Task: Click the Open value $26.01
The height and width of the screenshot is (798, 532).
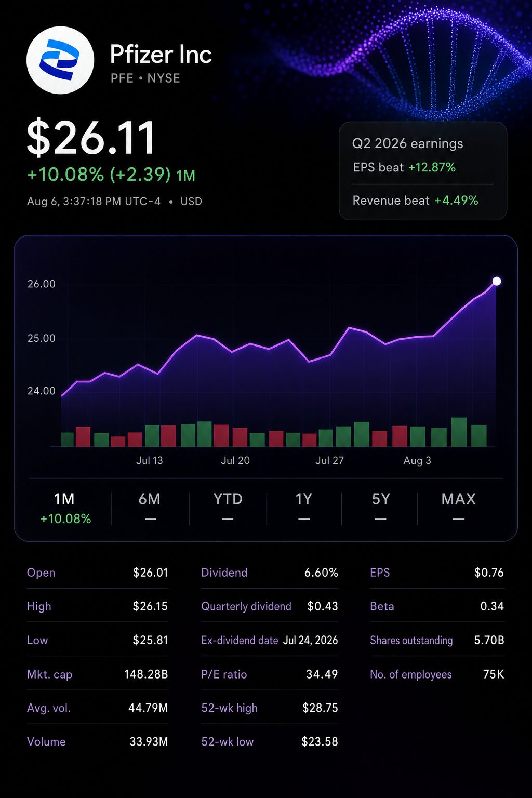Action: pos(151,573)
